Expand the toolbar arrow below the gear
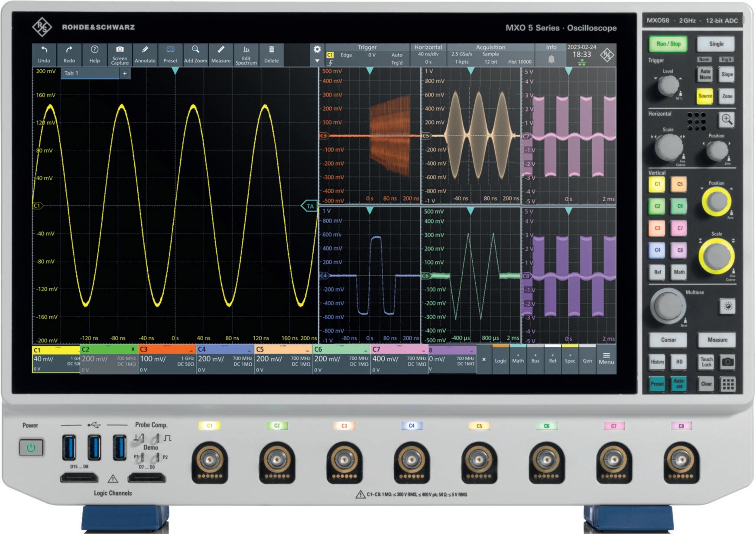The image size is (756, 534). click(x=317, y=61)
